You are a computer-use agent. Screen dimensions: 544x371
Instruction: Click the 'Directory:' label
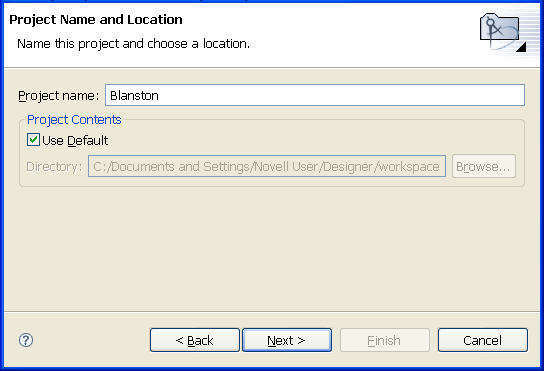tap(54, 167)
